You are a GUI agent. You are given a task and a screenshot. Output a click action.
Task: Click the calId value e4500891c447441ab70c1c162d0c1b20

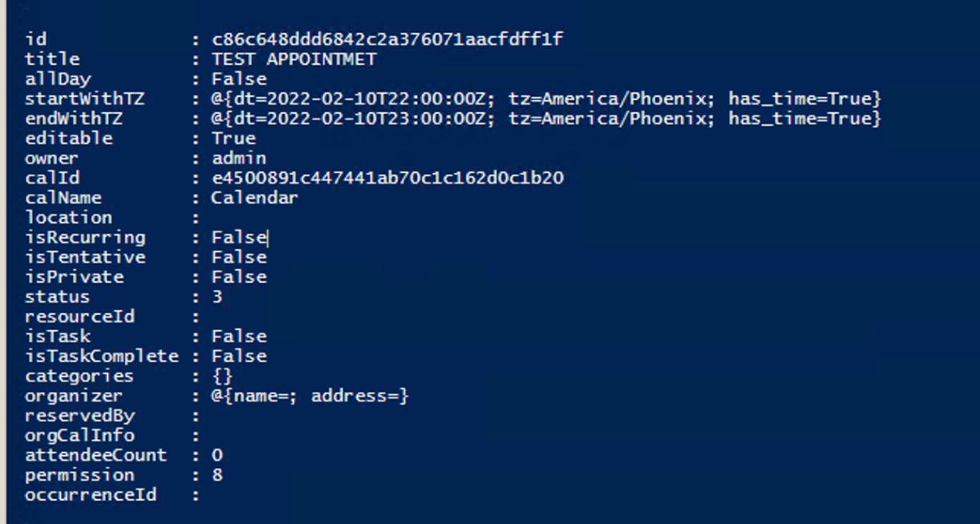point(387,178)
